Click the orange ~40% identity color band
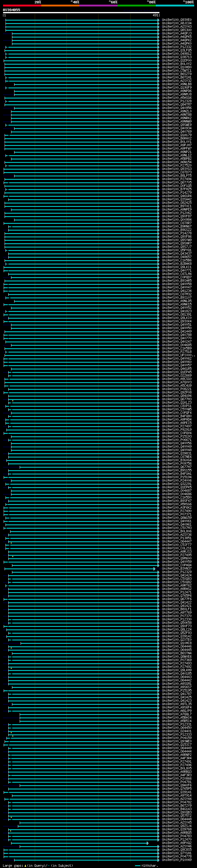 pyautogui.click(x=60, y=6)
